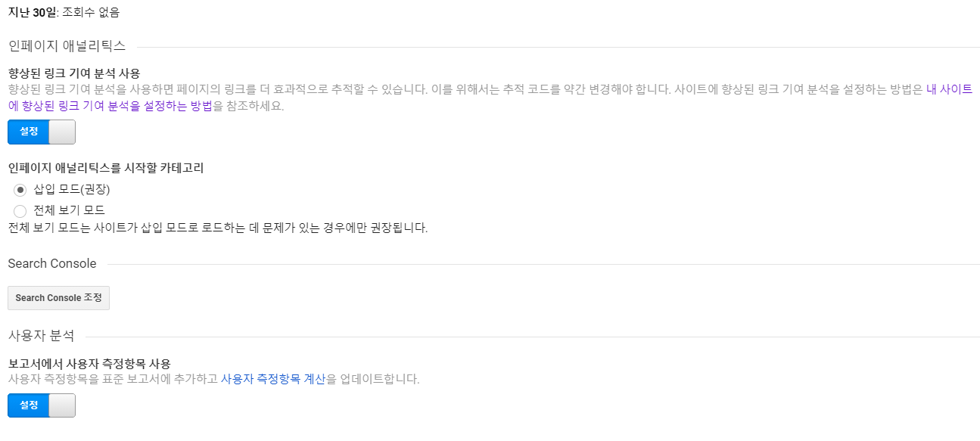Viewport: 980px width, 441px height.
Task: Click gray knob of 사용자 측정항목 switch
Action: [62, 405]
